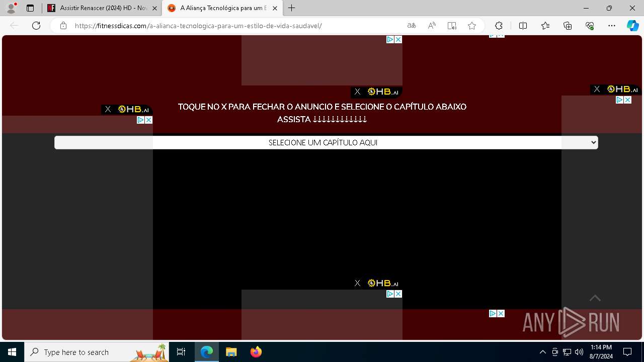Click the AdChoices icon on bottom center ad
The image size is (644, 362).
[390, 294]
